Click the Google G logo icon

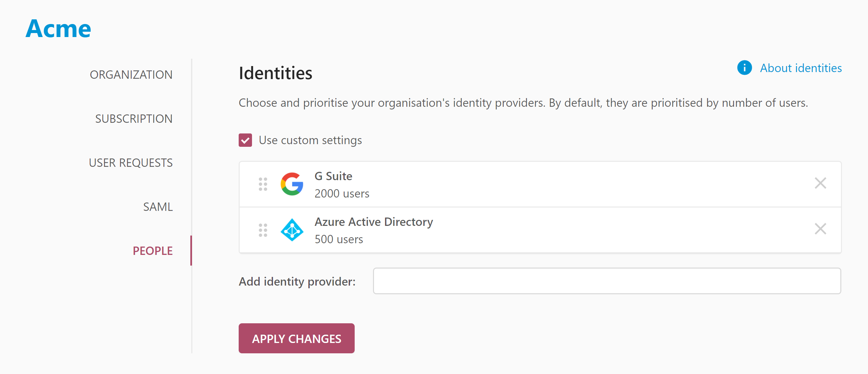[x=292, y=184]
